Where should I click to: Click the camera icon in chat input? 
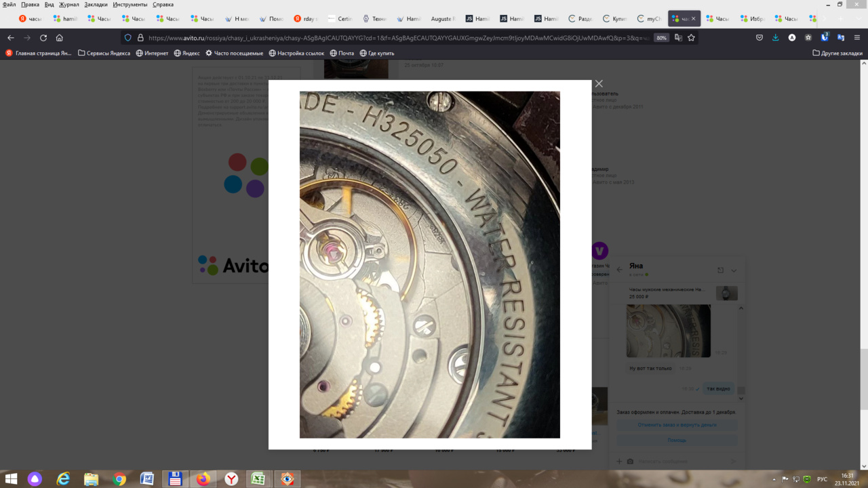[630, 462]
